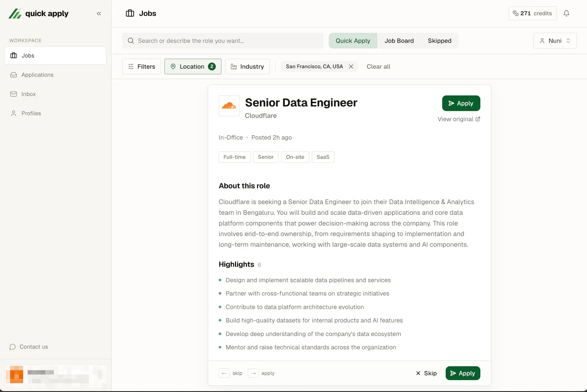Image resolution: width=587 pixels, height=392 pixels.
Task: Open notifications bell icon
Action: [566, 14]
